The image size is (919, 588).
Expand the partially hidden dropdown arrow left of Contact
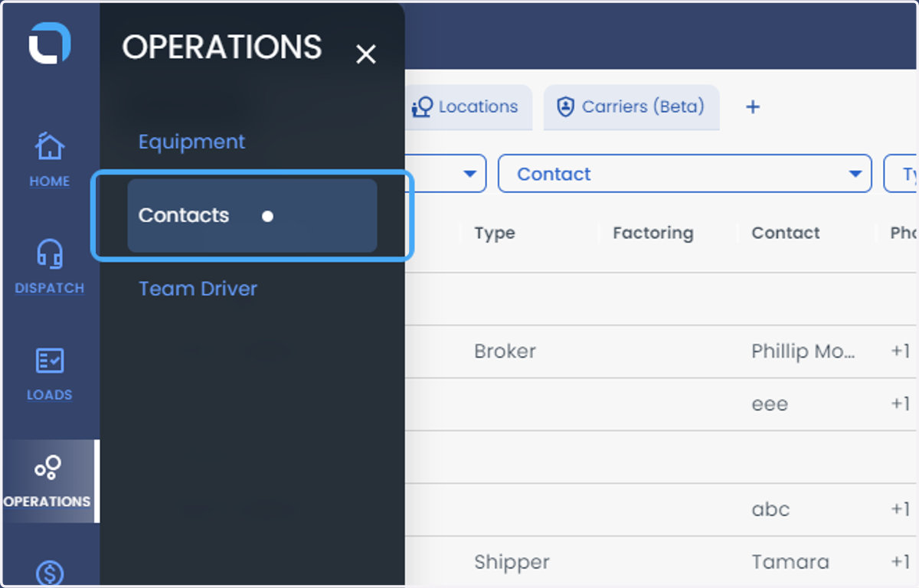(470, 174)
